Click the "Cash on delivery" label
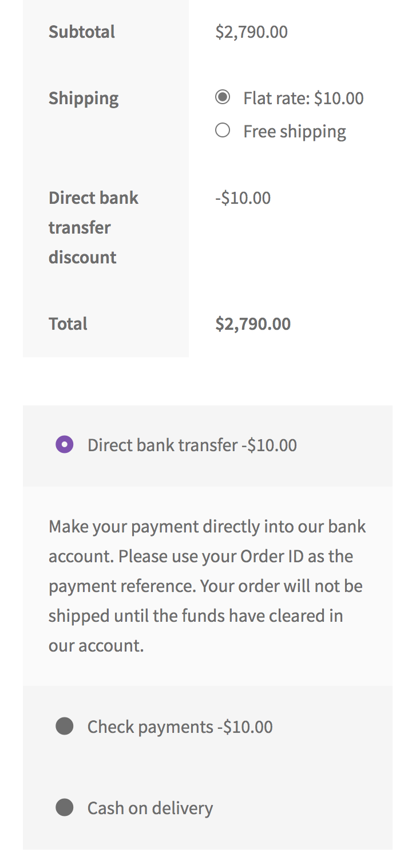Image resolution: width=404 pixels, height=868 pixels. pyautogui.click(x=150, y=808)
